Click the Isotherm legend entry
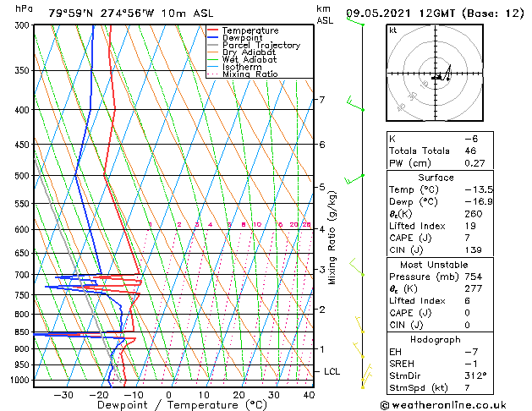The height and width of the screenshot is (411, 532). point(235,67)
